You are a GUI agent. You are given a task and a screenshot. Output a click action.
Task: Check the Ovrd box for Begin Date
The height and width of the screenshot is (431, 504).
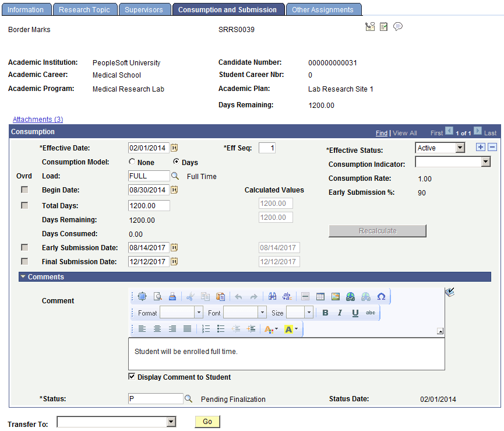[x=24, y=190]
